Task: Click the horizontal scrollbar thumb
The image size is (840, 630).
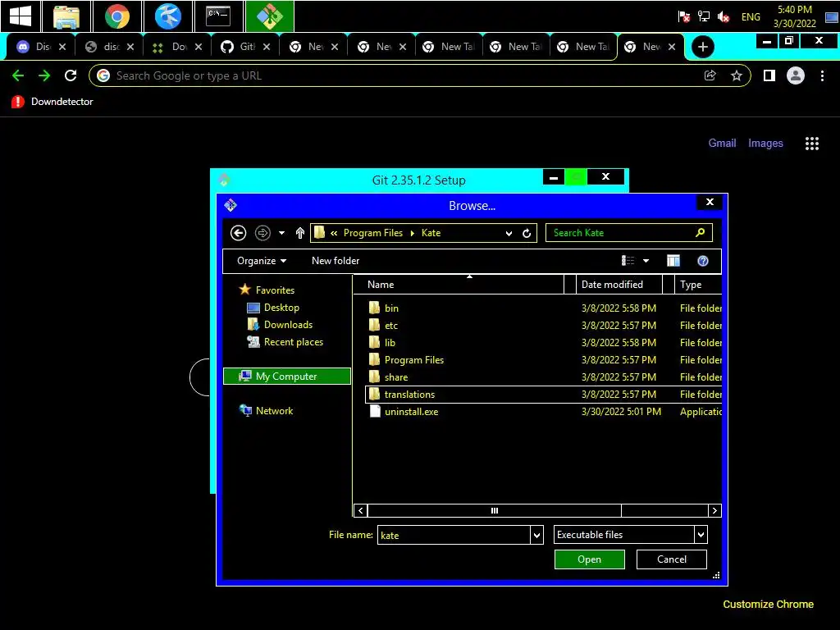Action: coord(495,510)
